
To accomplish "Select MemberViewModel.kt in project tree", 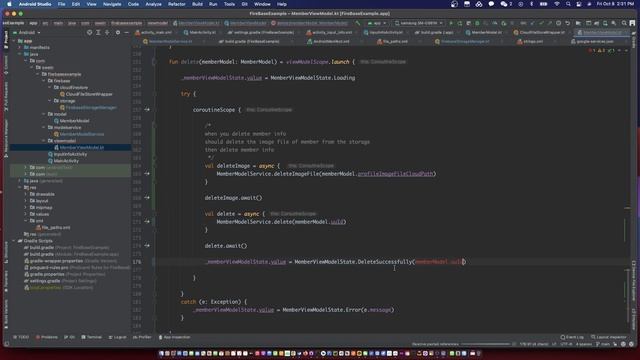I will (78, 147).
